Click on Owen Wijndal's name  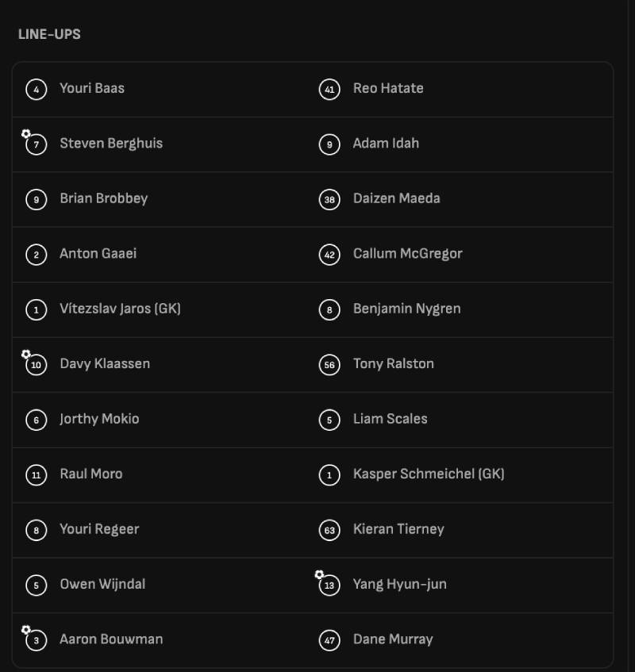(102, 584)
